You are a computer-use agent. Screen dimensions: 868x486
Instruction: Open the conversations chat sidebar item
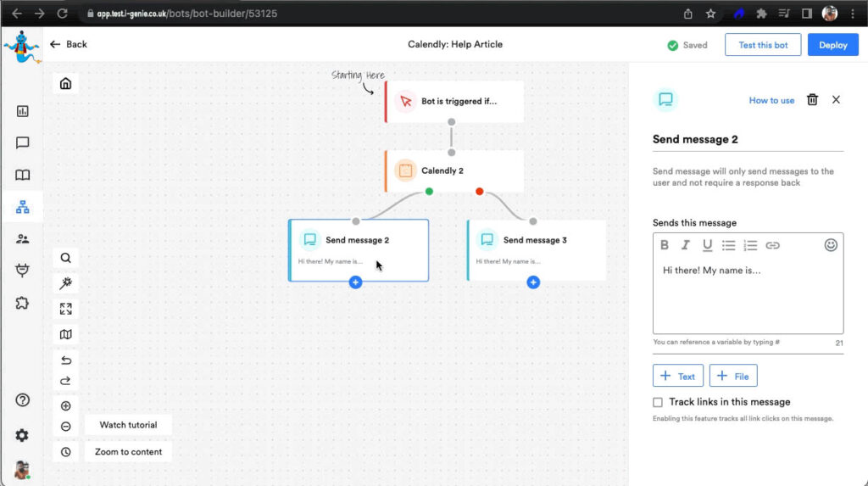22,143
